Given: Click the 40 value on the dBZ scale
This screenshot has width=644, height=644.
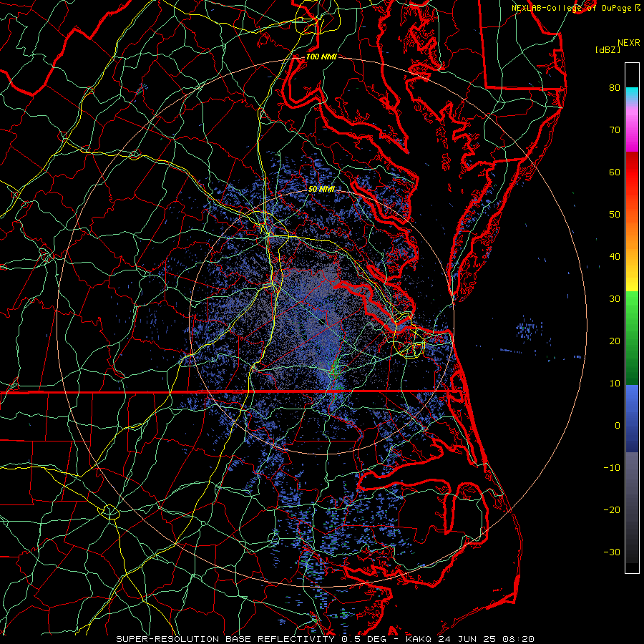Looking at the screenshot, I should [x=615, y=257].
